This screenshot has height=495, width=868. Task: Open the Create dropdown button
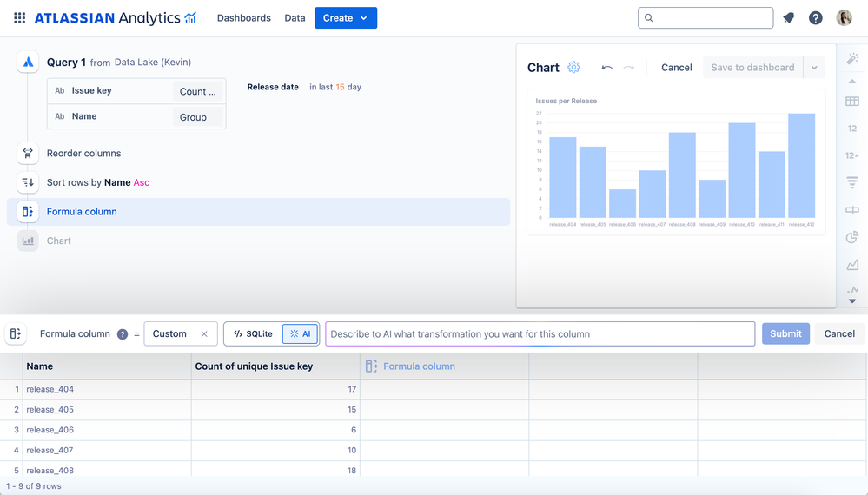[x=346, y=17]
